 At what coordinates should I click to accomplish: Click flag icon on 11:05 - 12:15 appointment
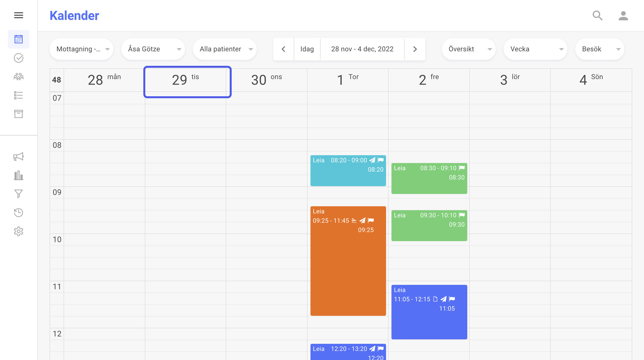tap(452, 299)
